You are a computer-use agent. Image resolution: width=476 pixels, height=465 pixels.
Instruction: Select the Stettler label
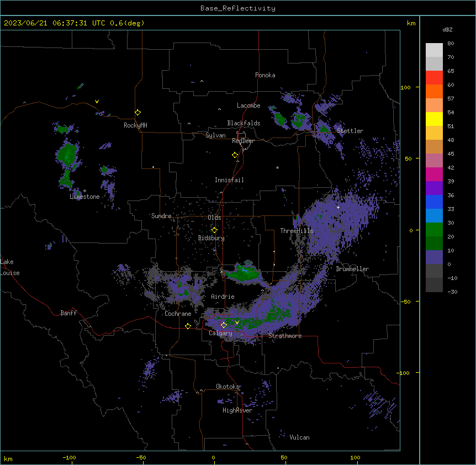[x=350, y=131]
